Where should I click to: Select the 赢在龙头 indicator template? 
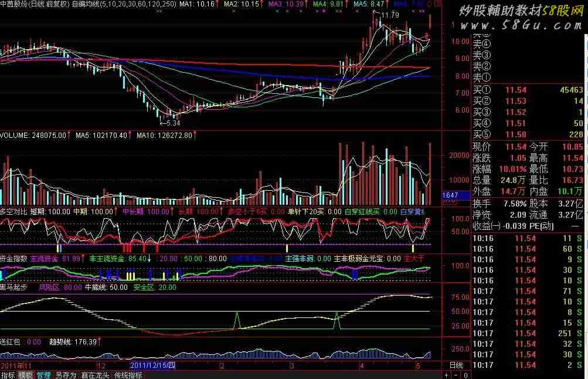95,375
